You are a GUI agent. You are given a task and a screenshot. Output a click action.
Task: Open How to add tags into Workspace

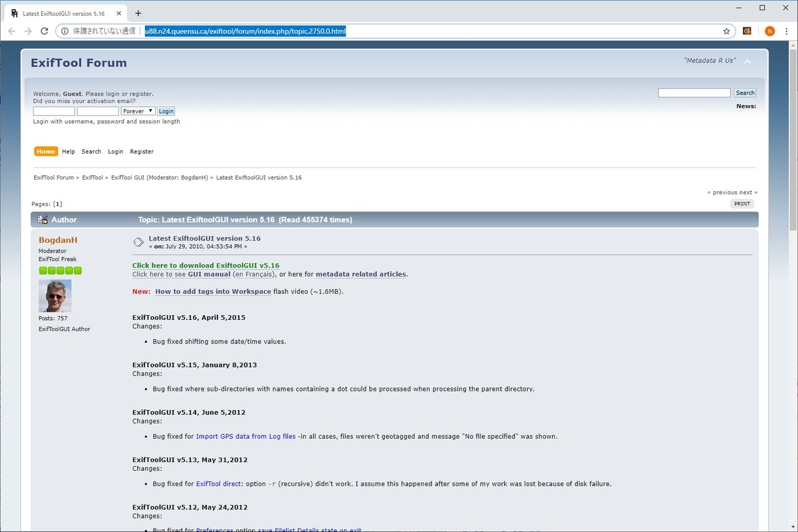(213, 291)
